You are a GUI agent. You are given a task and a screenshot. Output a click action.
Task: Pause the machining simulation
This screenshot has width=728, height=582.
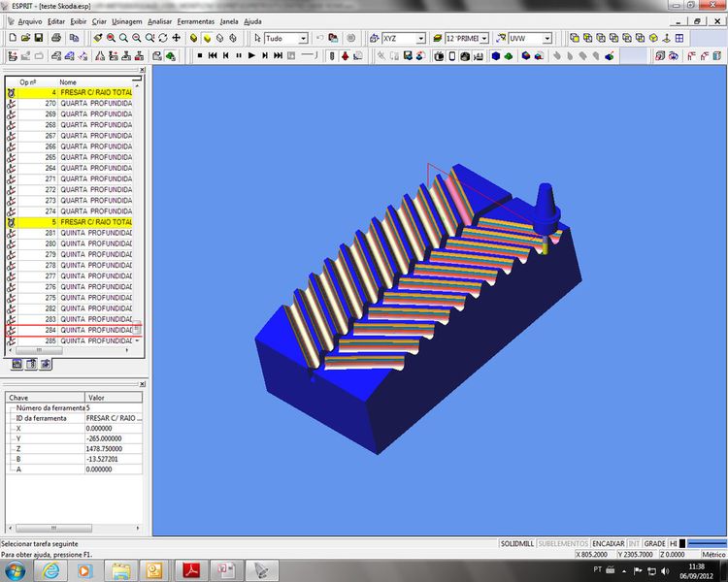[239, 55]
